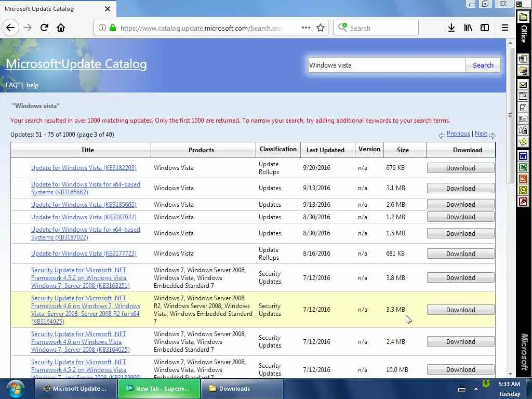The height and width of the screenshot is (399, 532).
Task: Go back using the browser back arrow
Action: pyautogui.click(x=10, y=28)
